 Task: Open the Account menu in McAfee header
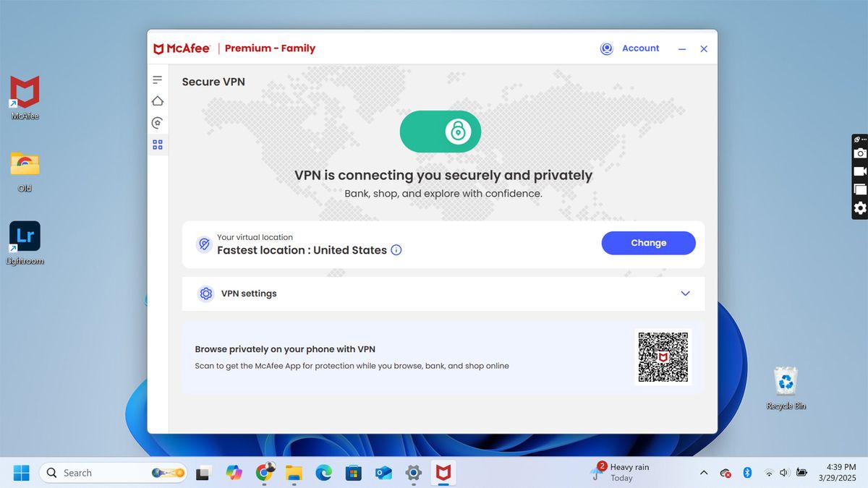639,48
